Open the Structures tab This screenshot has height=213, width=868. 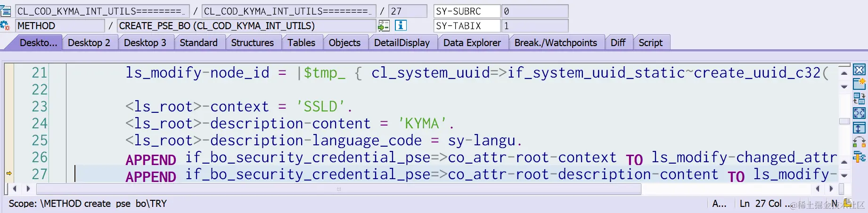pos(252,43)
